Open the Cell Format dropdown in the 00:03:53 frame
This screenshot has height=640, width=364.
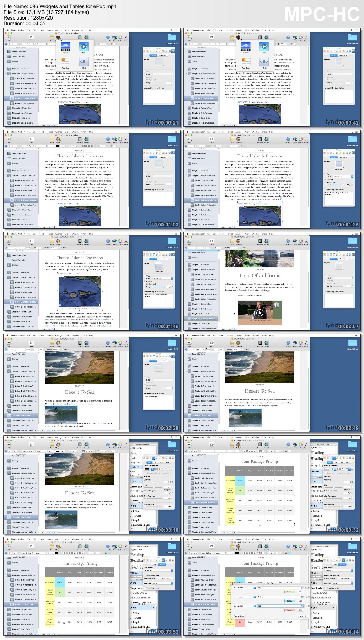[159, 570]
